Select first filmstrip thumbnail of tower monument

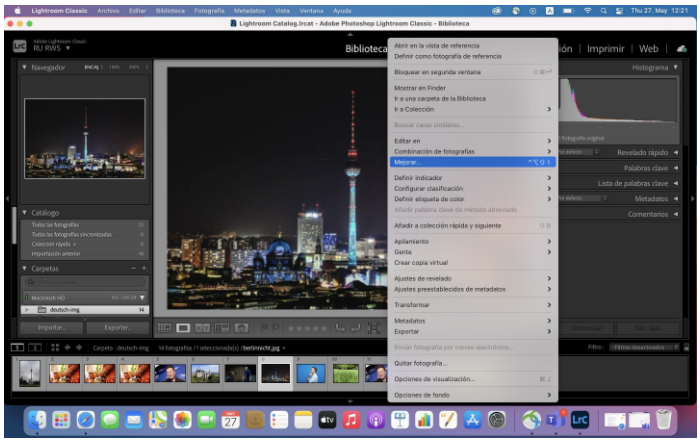click(x=30, y=373)
